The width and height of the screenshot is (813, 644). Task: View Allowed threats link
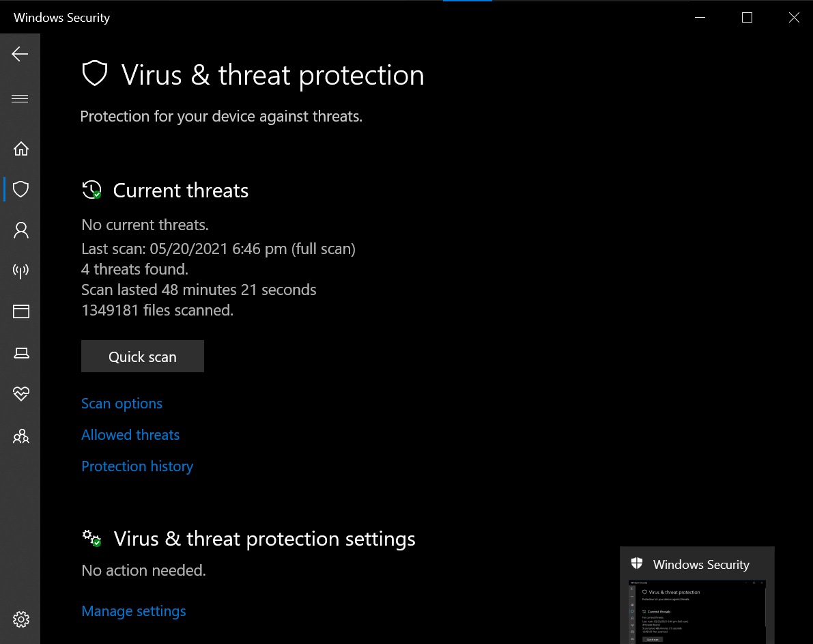click(130, 435)
